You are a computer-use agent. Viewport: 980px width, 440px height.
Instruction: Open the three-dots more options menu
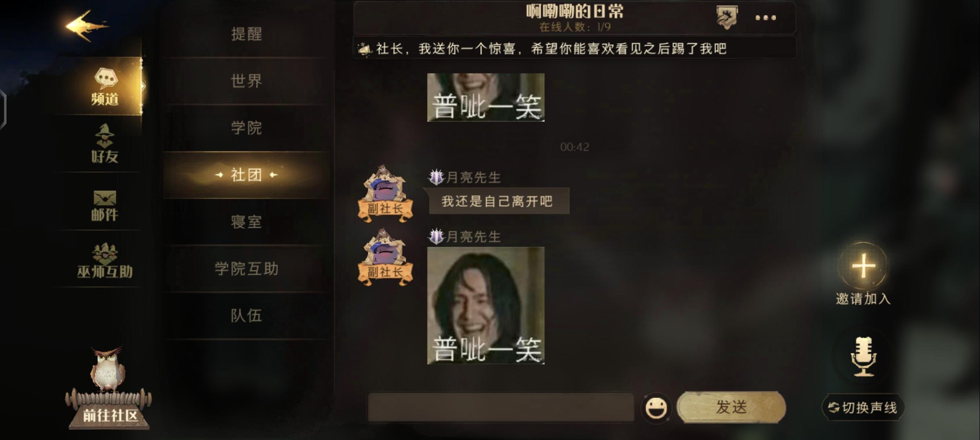click(x=766, y=18)
